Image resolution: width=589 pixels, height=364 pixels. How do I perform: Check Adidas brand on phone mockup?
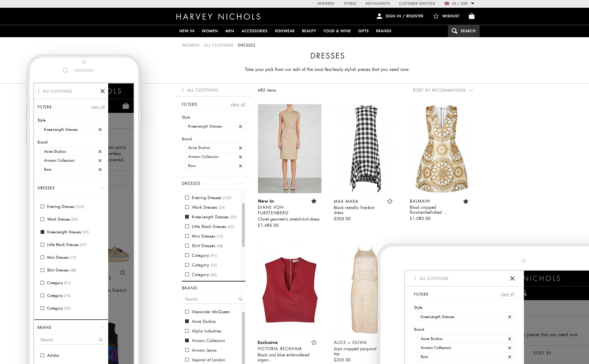(x=42, y=355)
